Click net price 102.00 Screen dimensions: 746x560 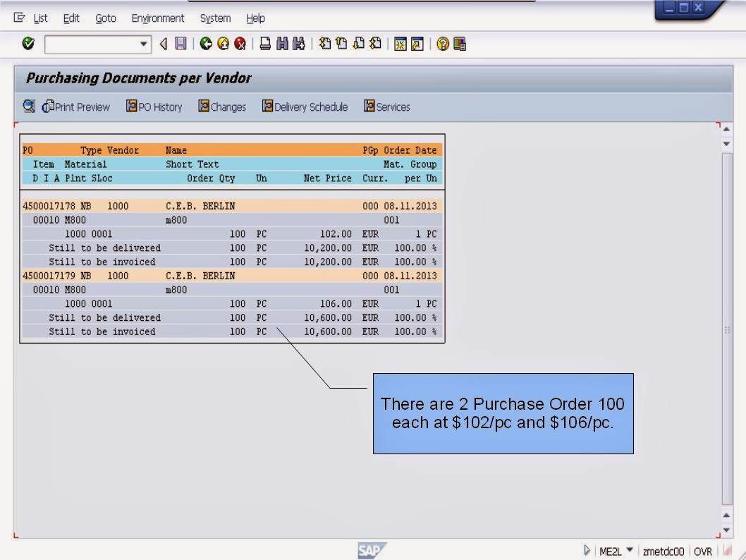(336, 234)
